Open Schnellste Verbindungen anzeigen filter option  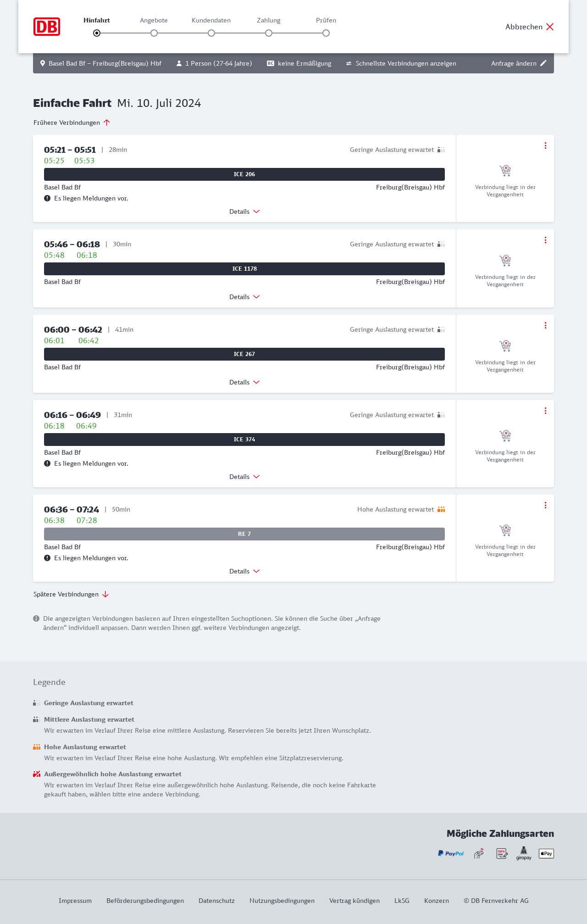[401, 63]
